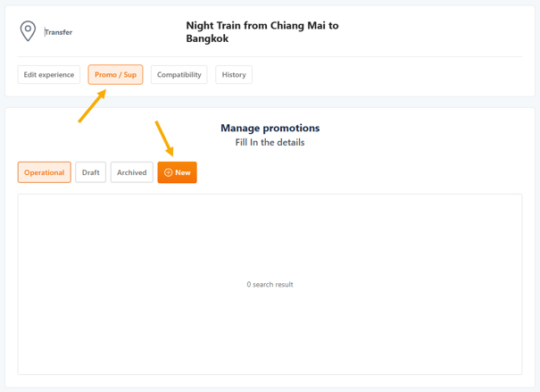Click the Fill In the details subtitle
The image size is (540, 392).
270,143
